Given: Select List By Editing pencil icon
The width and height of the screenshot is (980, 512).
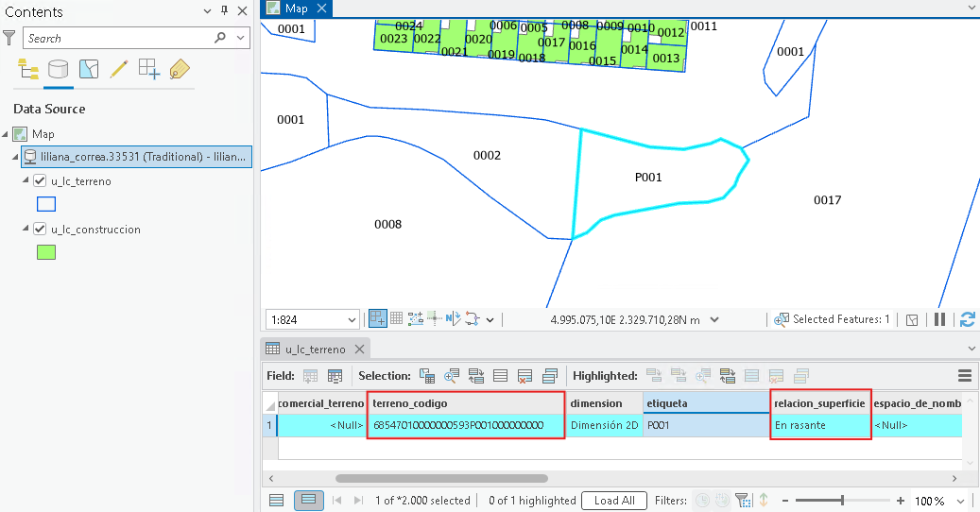Looking at the screenshot, I should 119,69.
